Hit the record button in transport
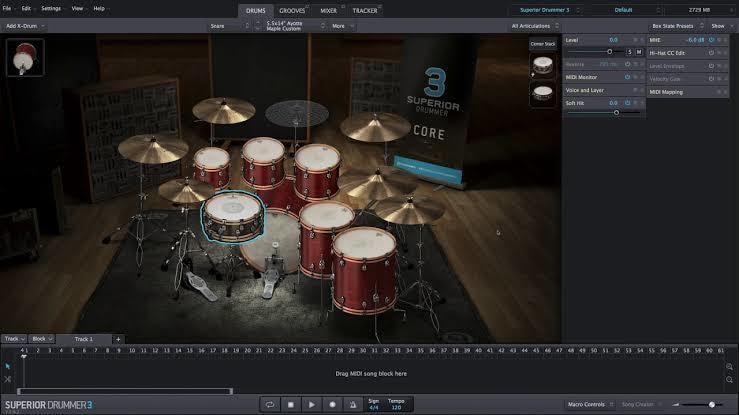Image resolution: width=739 pixels, height=415 pixels. pyautogui.click(x=332, y=404)
